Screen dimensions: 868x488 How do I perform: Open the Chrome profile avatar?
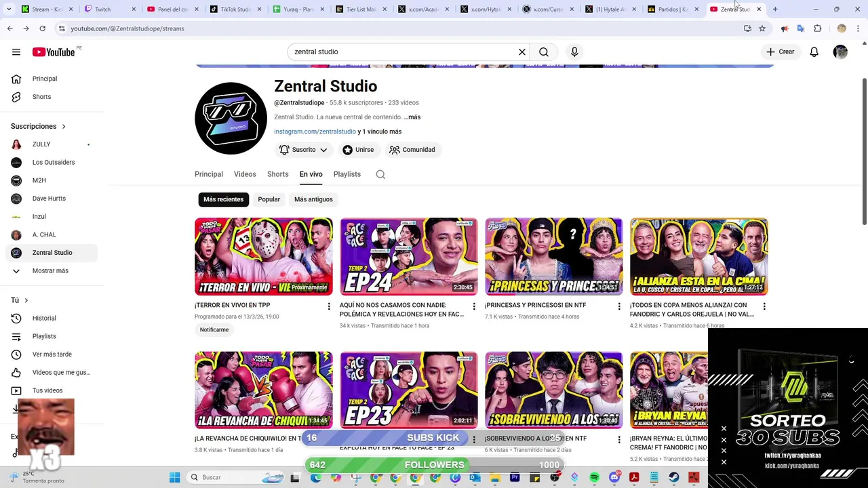(842, 28)
